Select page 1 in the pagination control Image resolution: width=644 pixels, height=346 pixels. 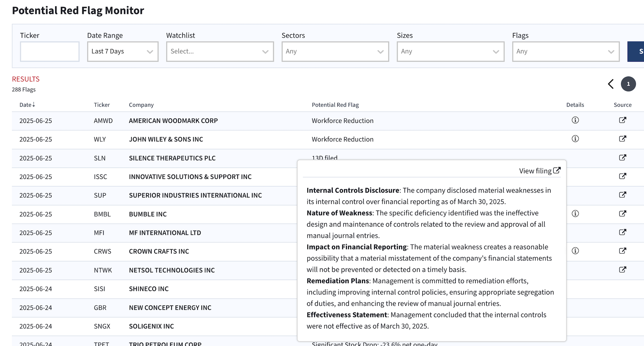(x=628, y=84)
